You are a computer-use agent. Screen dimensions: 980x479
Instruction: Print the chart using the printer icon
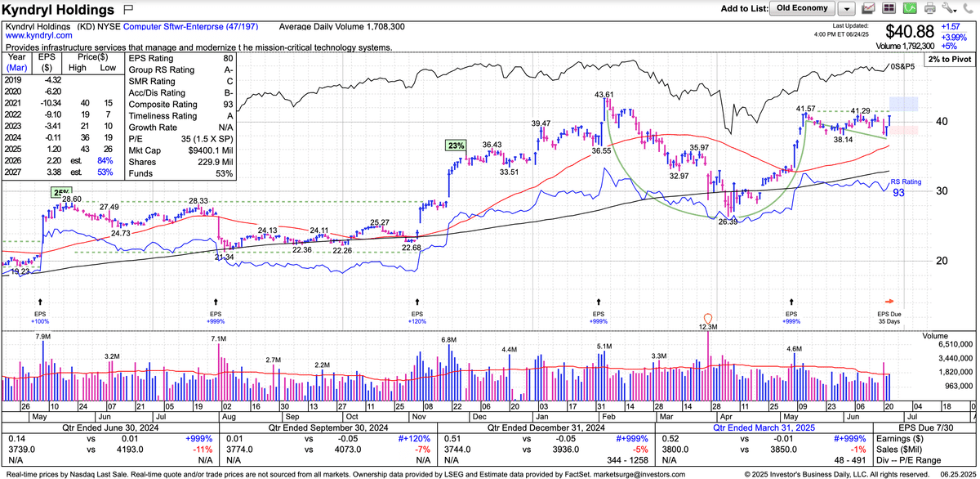(x=929, y=9)
